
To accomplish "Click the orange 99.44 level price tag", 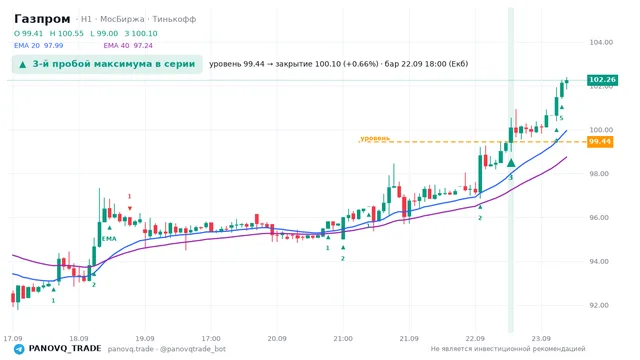I will coord(600,142).
